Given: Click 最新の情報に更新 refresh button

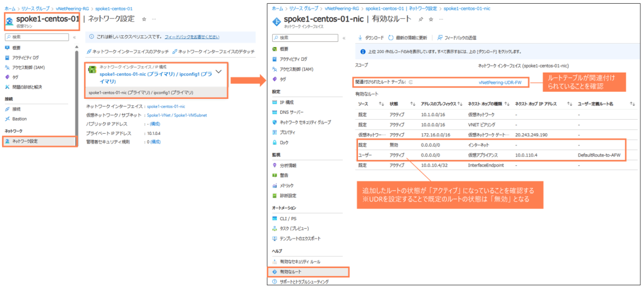Looking at the screenshot, I should click(408, 38).
